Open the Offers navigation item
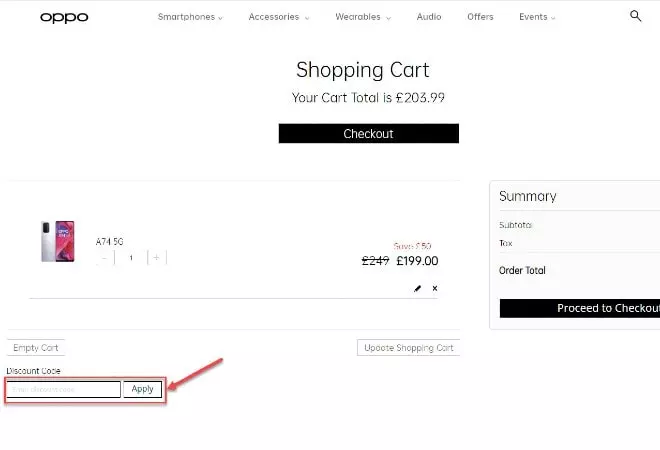 (x=480, y=17)
